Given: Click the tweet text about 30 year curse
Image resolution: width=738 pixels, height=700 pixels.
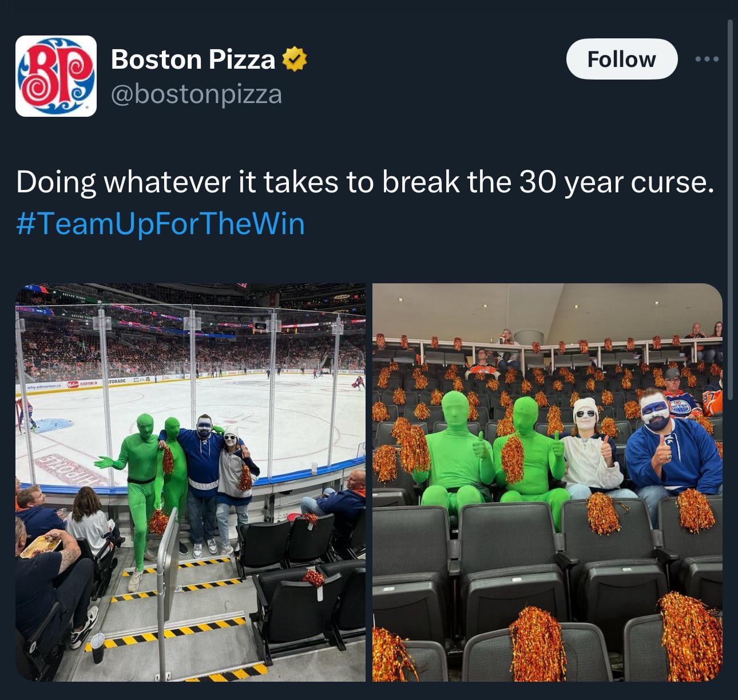Looking at the screenshot, I should (x=365, y=182).
